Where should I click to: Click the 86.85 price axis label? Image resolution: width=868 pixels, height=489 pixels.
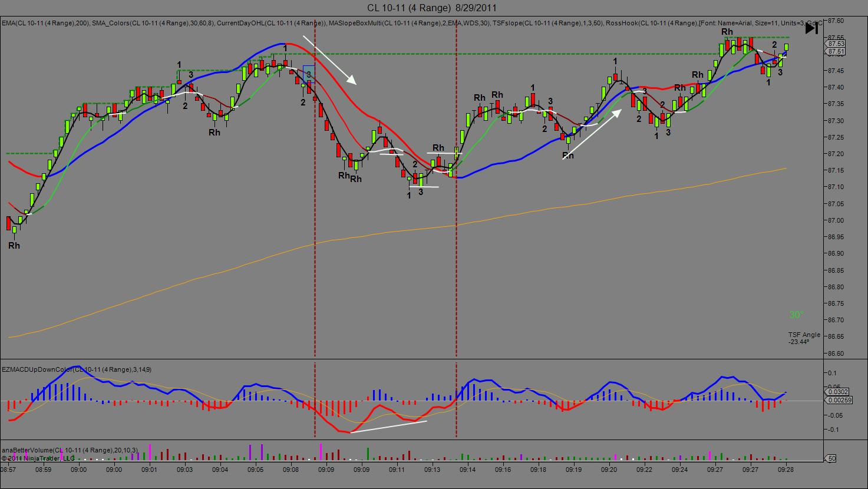tap(836, 270)
